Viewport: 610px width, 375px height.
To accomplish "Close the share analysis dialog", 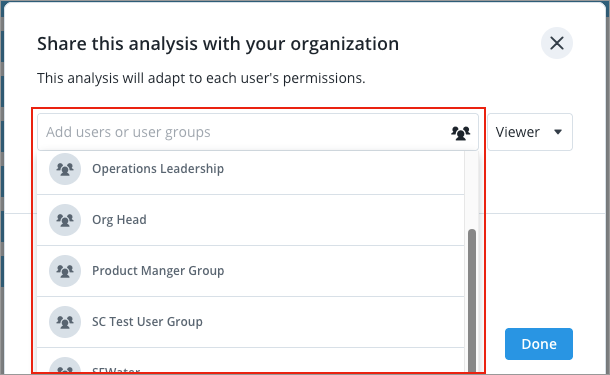I will pyautogui.click(x=557, y=43).
